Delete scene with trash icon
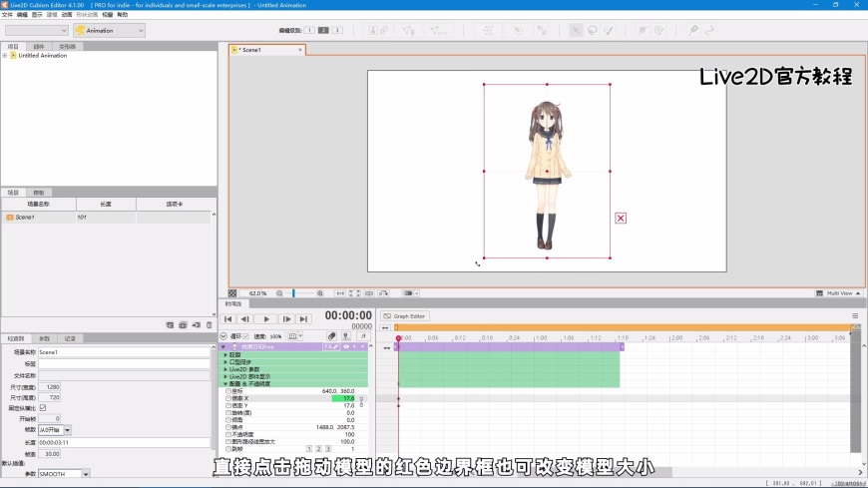This screenshot has width=868, height=488. point(210,325)
